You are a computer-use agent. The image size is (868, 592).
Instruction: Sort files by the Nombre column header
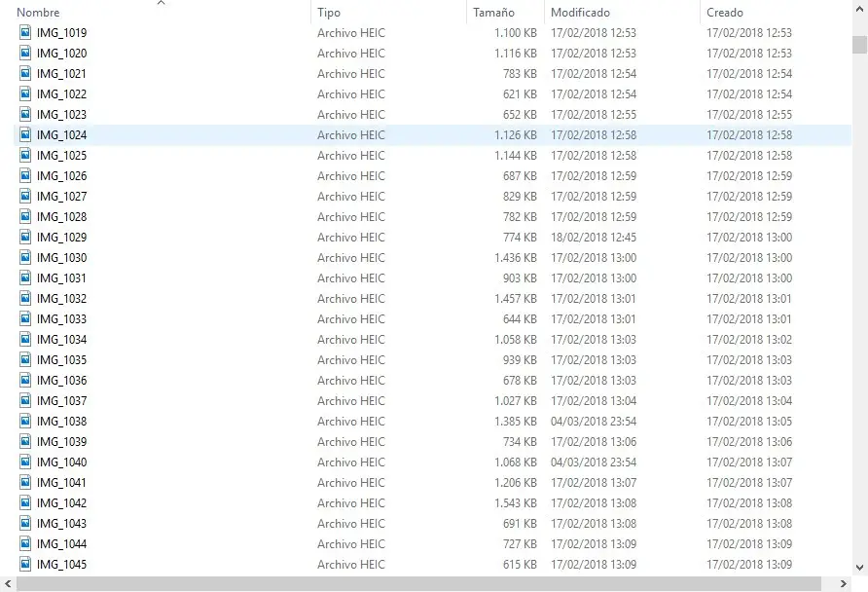coord(38,13)
